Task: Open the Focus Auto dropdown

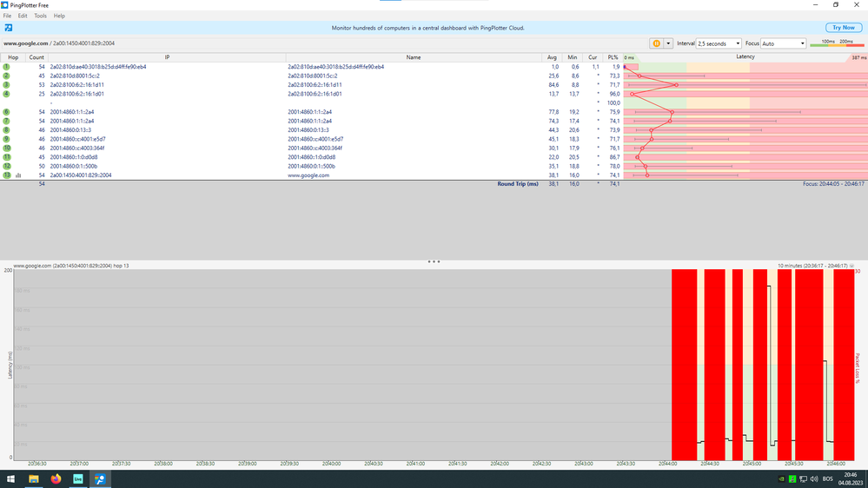Action: pyautogui.click(x=784, y=43)
